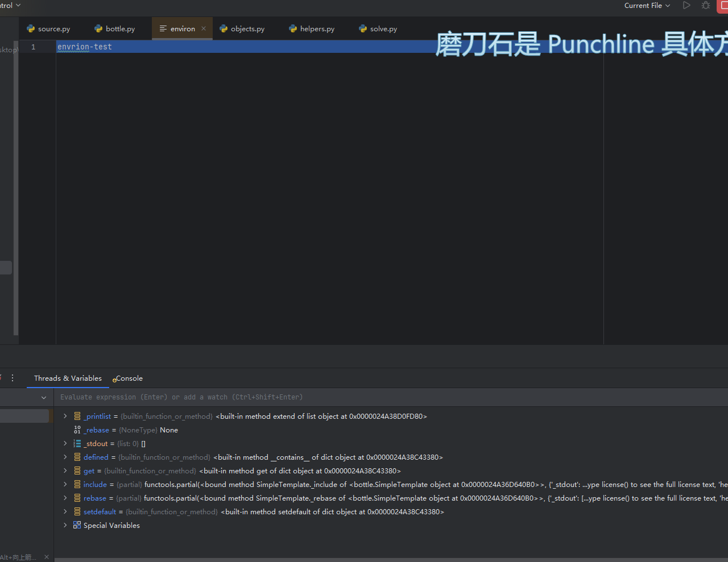Click the red Stop icon at the top right
This screenshot has height=562, width=728.
point(723,6)
